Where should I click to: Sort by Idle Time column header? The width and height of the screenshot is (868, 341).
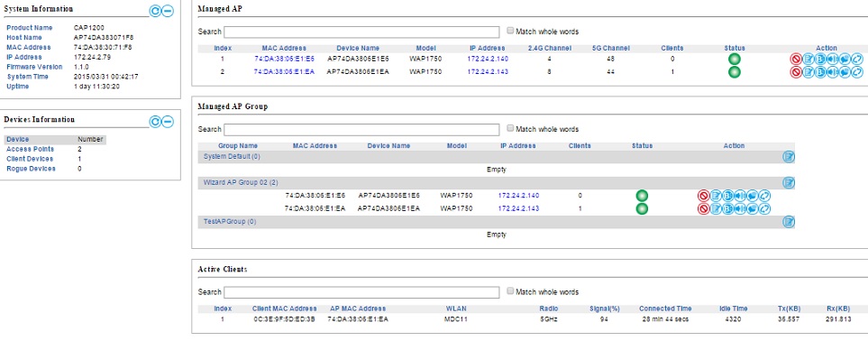(x=734, y=309)
